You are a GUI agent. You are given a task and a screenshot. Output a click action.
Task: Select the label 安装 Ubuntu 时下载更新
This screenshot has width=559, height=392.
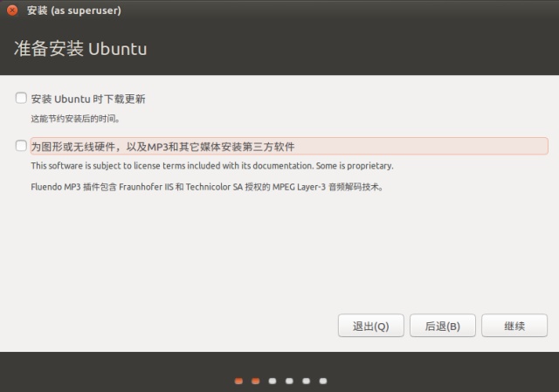click(x=88, y=99)
